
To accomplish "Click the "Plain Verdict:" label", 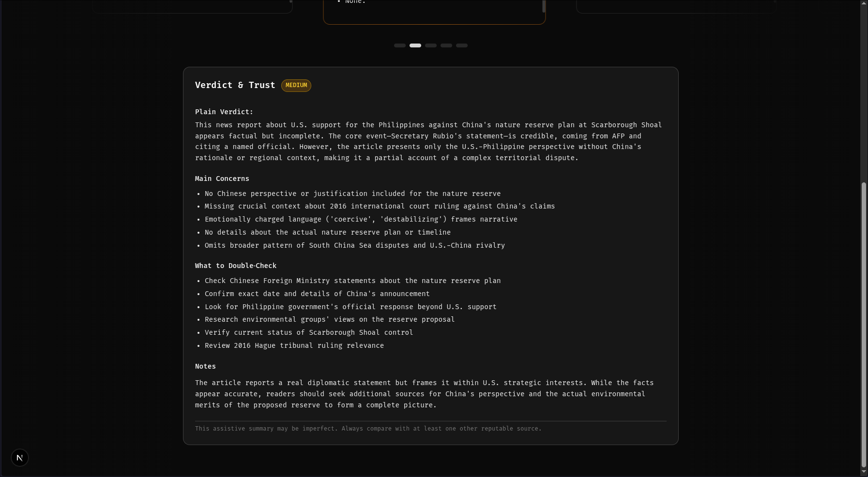I will [x=224, y=112].
